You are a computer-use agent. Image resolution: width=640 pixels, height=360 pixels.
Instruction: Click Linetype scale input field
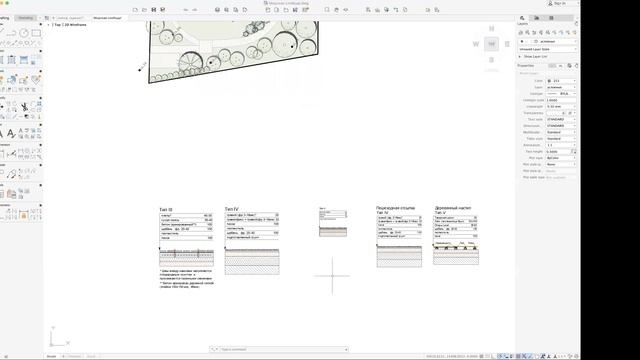pyautogui.click(x=561, y=100)
